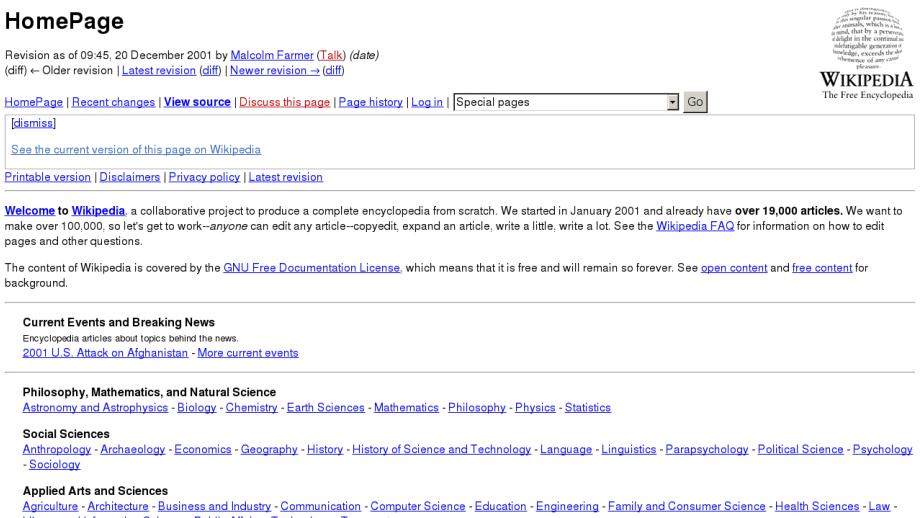Open GNU Free Documentation License link
Image resolution: width=920 pixels, height=518 pixels.
312,268
